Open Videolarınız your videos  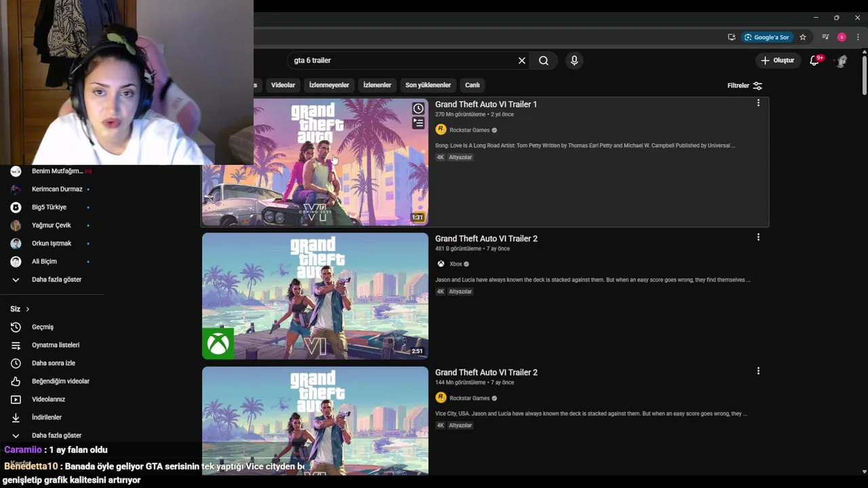(x=51, y=399)
